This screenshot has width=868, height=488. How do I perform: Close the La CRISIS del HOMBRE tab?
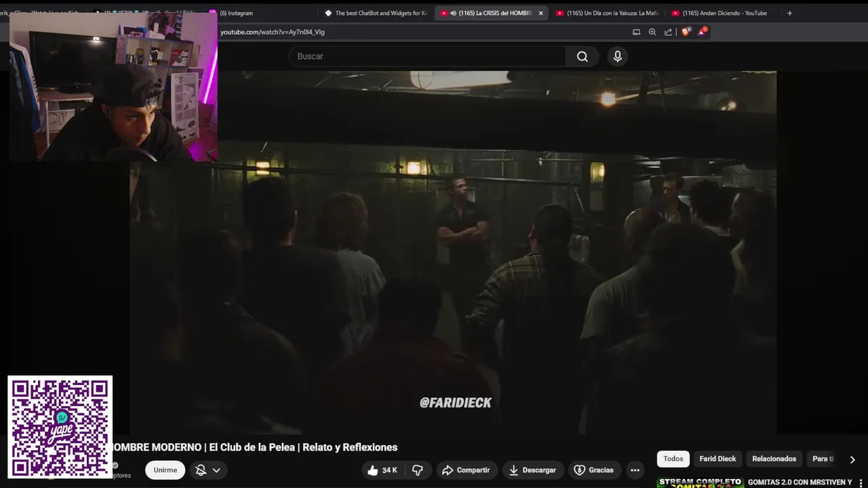[540, 13]
